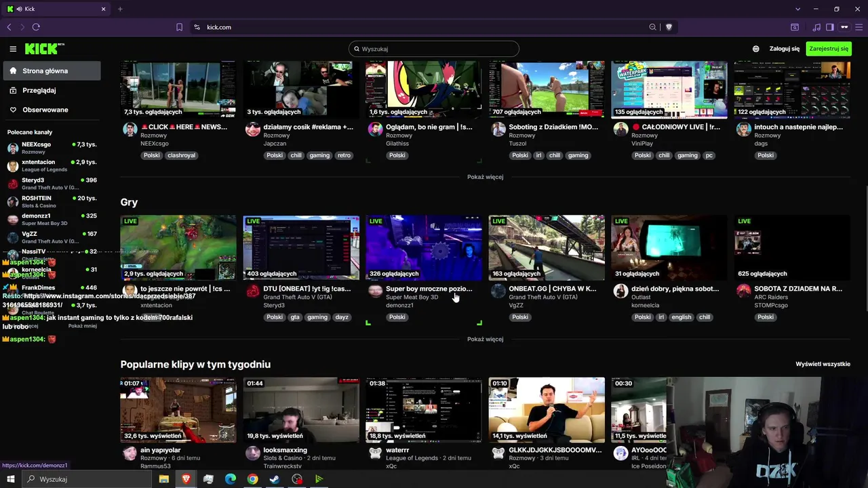Play the 'waterrr' clip thumbnail
868x488 pixels.
point(424,409)
